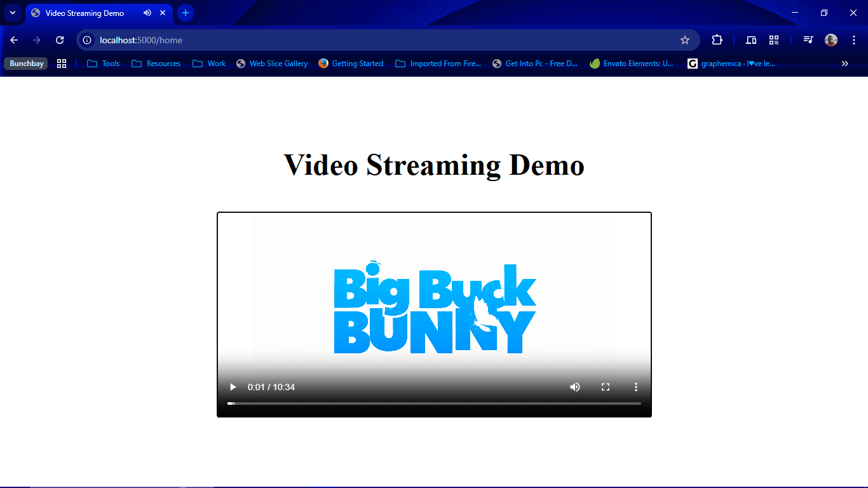The width and height of the screenshot is (868, 488).
Task: Open the Resources bookmark folder
Action: pos(156,64)
